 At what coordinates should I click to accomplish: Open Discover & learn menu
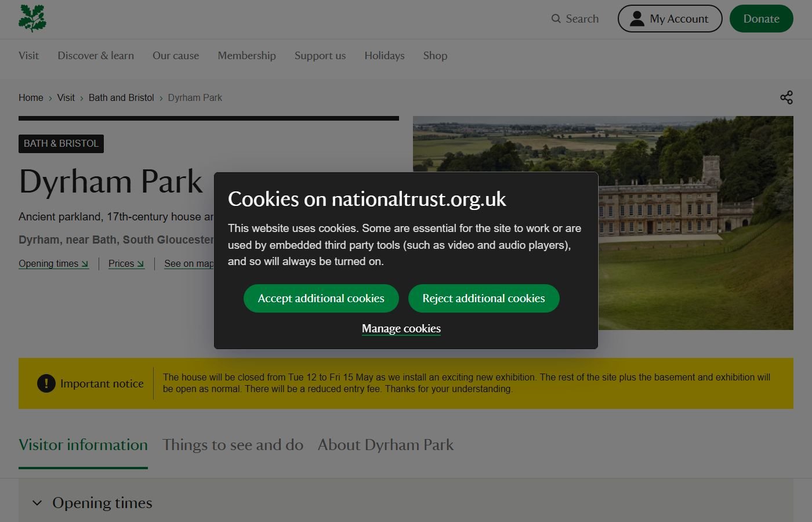[96, 56]
